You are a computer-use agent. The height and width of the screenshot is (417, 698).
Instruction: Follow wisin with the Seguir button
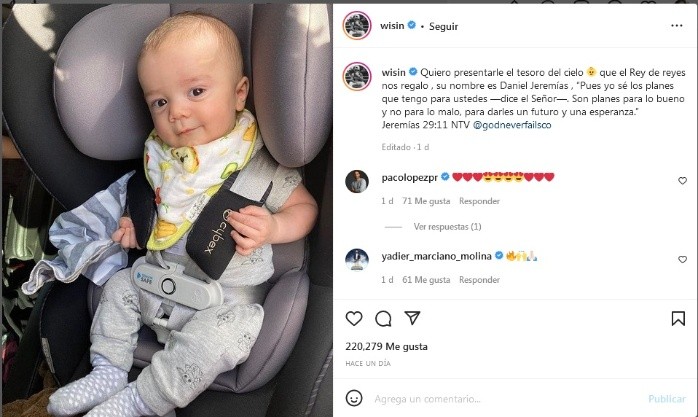coord(443,26)
